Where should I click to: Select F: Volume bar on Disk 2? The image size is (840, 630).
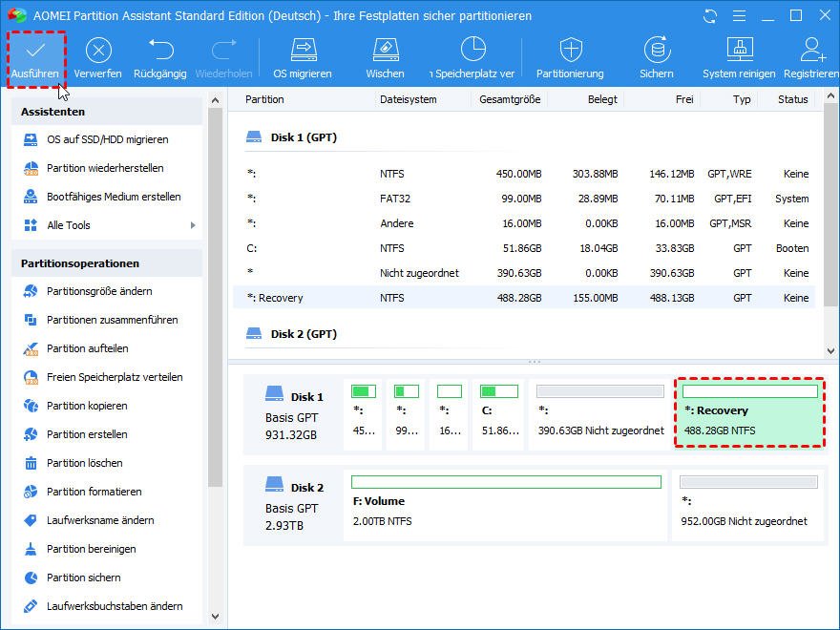[505, 504]
